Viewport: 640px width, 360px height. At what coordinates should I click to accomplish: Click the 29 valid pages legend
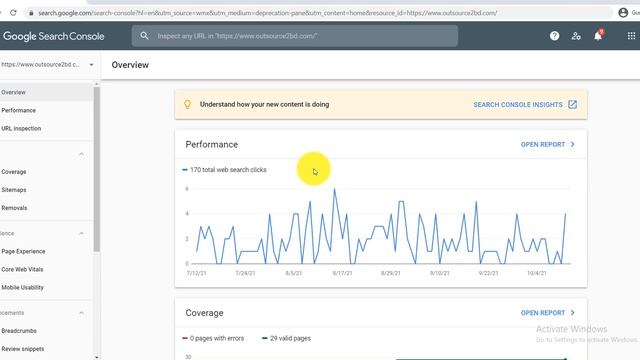point(286,338)
